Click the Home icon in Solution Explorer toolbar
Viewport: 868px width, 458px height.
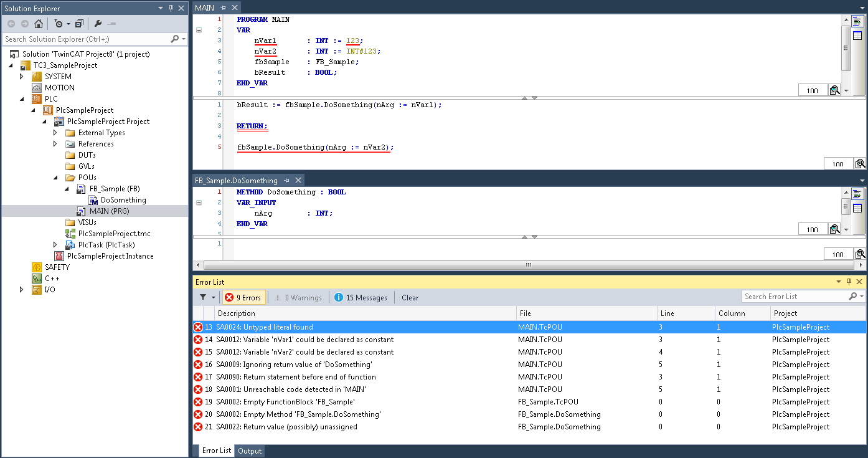tap(39, 24)
